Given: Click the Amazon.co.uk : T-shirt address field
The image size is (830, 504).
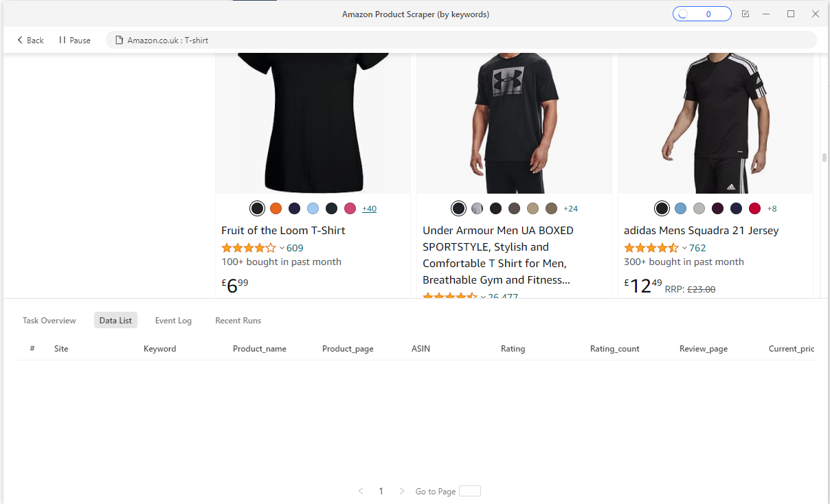Looking at the screenshot, I should [x=461, y=41].
